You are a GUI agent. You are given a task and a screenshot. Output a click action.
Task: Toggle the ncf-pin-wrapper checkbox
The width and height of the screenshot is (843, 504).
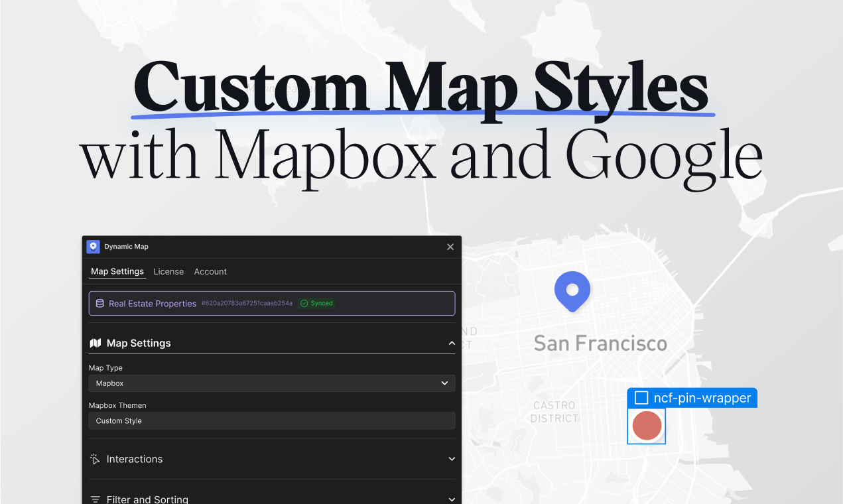click(x=641, y=398)
